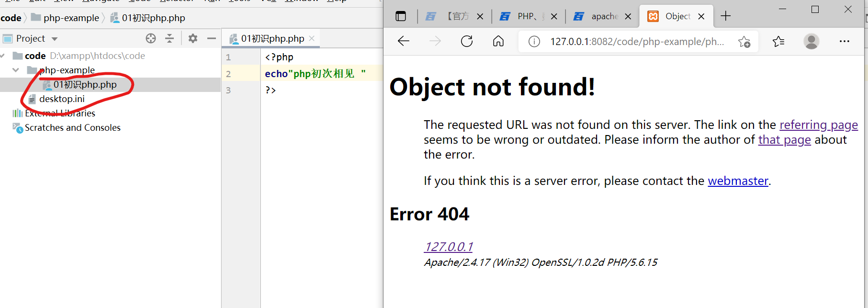Open the browser profile avatar
The height and width of the screenshot is (308, 868).
tap(812, 41)
